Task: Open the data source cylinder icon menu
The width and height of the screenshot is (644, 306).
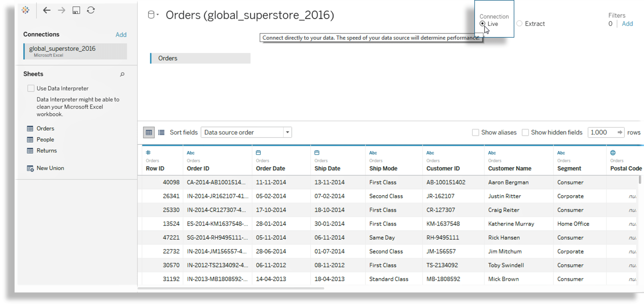Action: (x=153, y=15)
